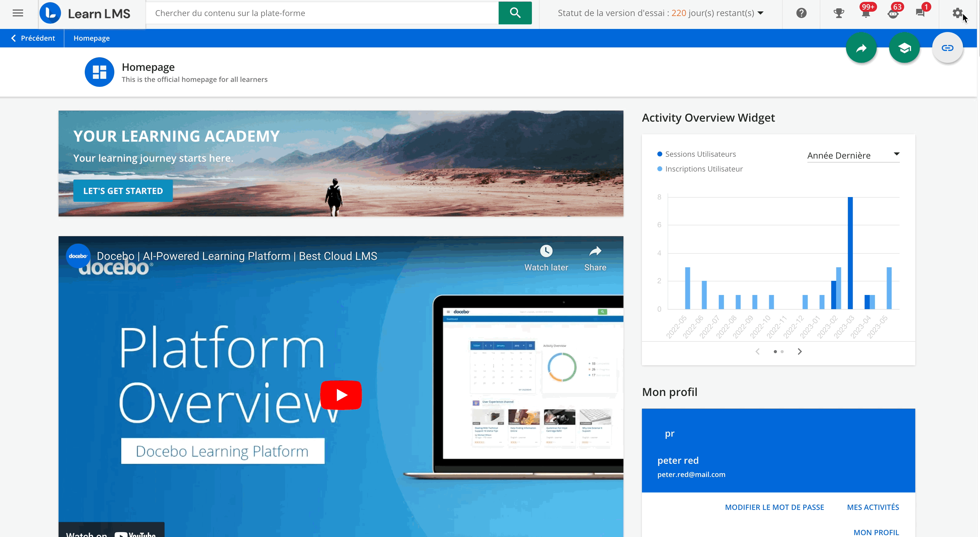Toggle Sessions Utilisateurs legend item

tap(696, 154)
